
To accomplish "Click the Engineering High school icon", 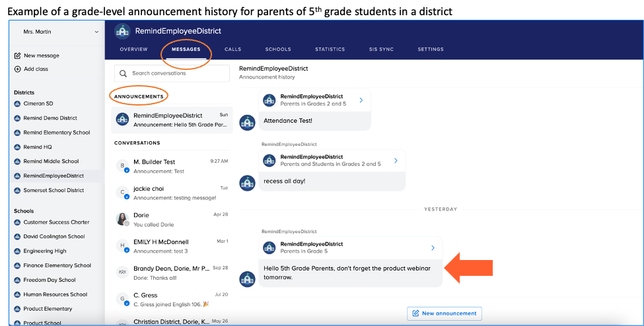I will coord(18,251).
